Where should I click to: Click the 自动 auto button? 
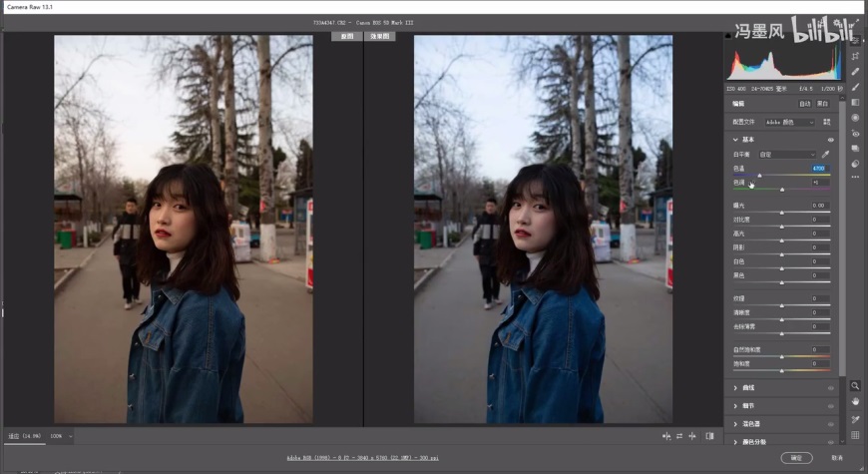pyautogui.click(x=805, y=104)
